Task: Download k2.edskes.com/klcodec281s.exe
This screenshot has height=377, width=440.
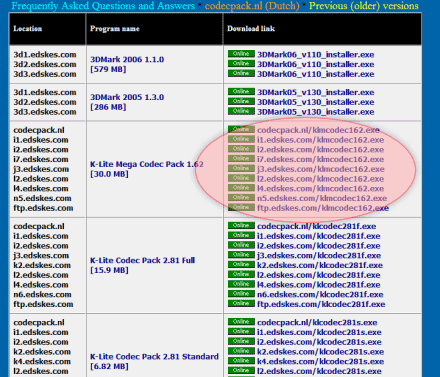Action: pyautogui.click(x=320, y=352)
